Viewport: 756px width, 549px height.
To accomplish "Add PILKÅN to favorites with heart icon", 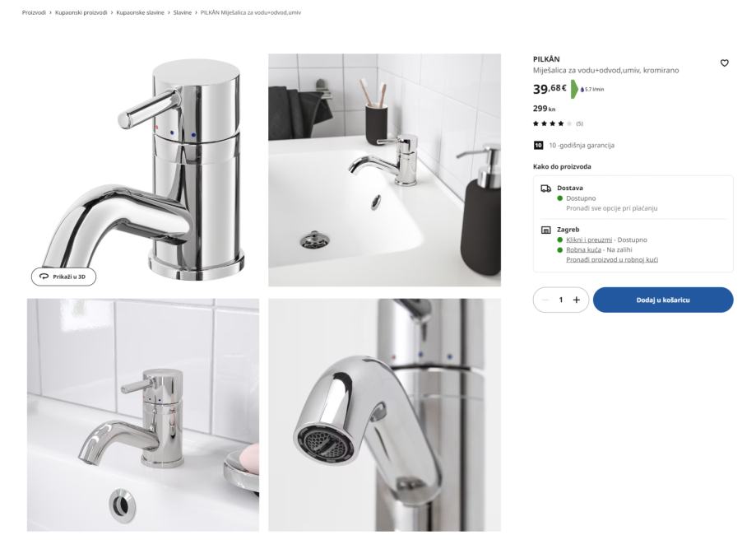I will pos(724,63).
